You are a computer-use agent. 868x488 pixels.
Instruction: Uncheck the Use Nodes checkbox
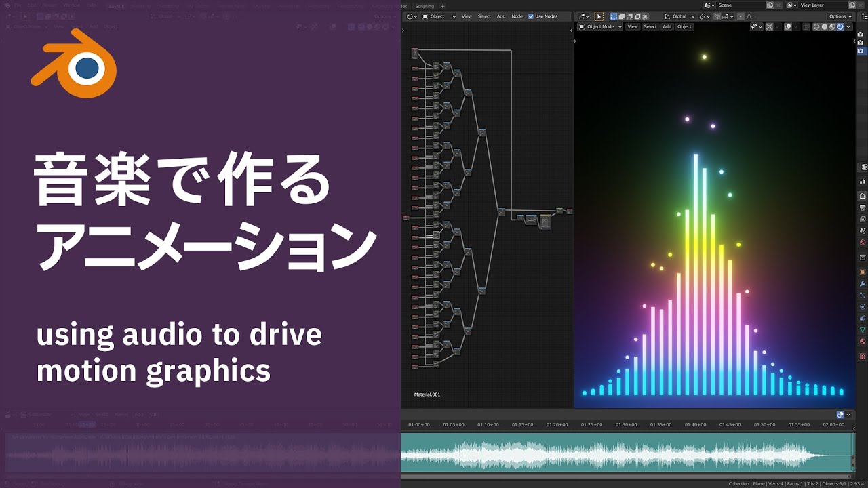pyautogui.click(x=531, y=16)
